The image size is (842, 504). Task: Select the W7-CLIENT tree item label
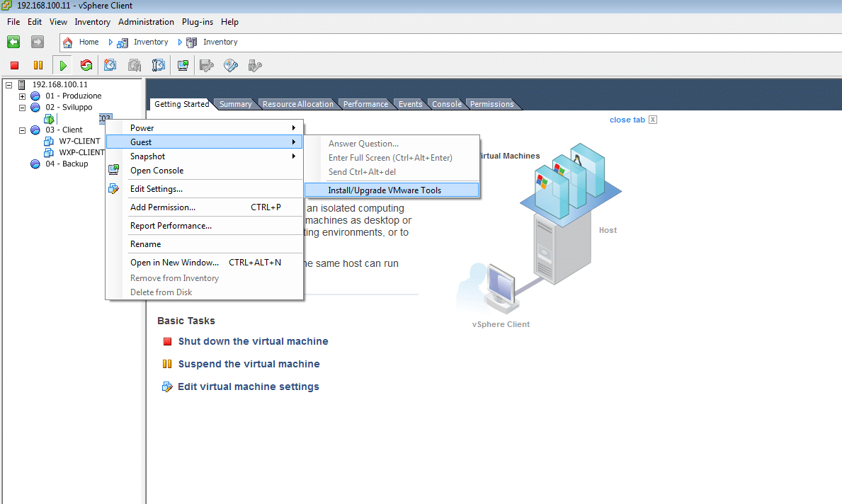79,141
